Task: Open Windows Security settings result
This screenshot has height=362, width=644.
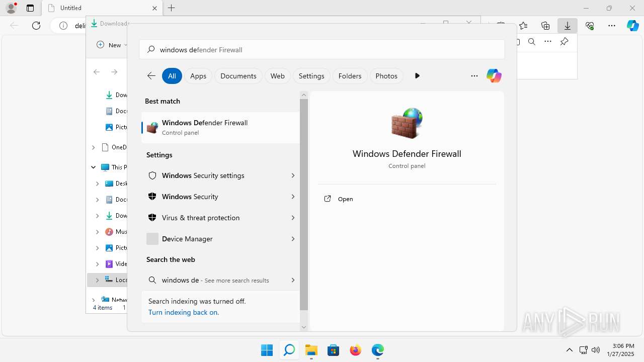Action: 220,175
